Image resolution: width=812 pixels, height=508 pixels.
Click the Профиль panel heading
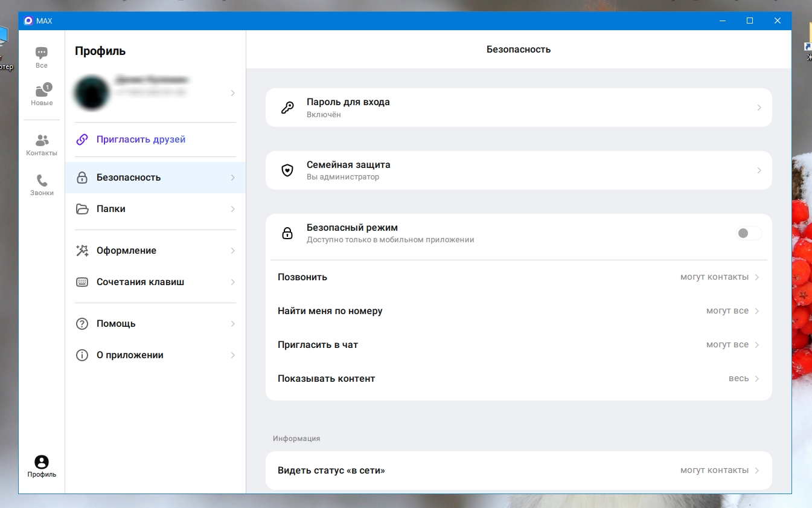(x=100, y=51)
